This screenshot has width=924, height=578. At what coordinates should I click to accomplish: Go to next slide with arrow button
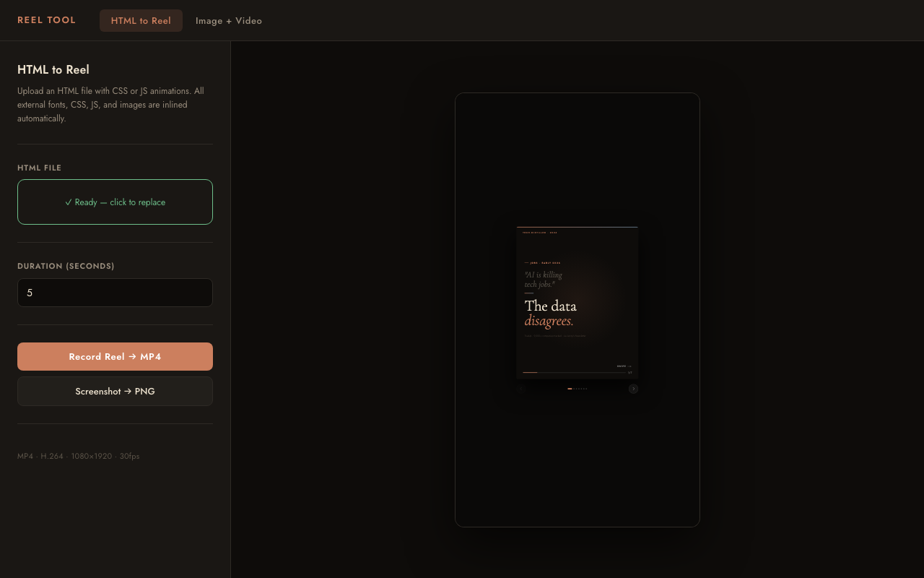point(633,389)
